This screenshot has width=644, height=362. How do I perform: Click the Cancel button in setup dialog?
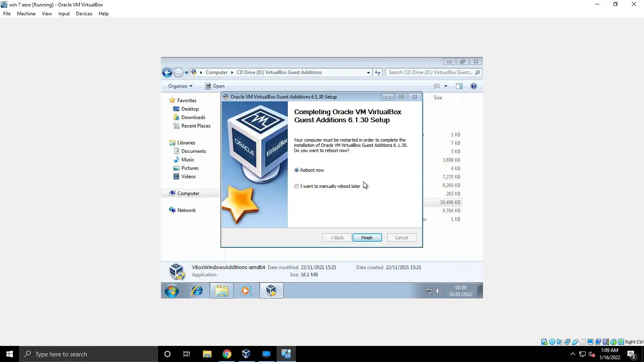tap(401, 238)
